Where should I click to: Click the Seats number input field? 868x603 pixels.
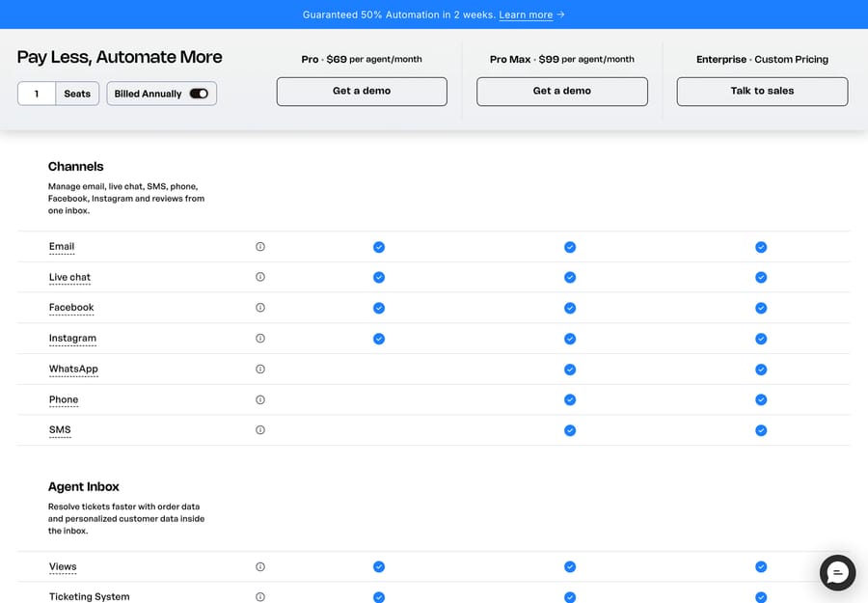pyautogui.click(x=37, y=94)
